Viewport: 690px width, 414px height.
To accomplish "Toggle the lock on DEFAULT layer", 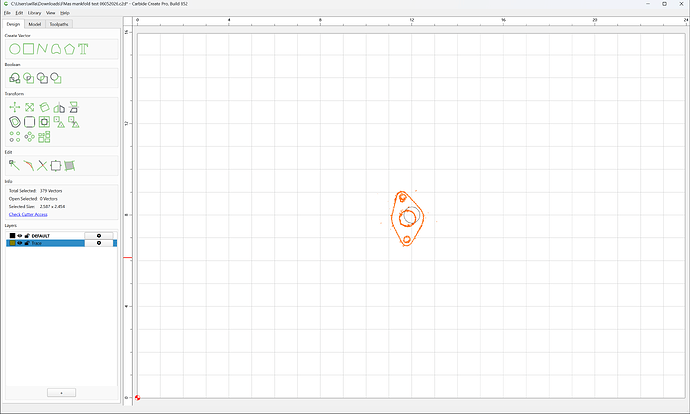I will (x=27, y=236).
